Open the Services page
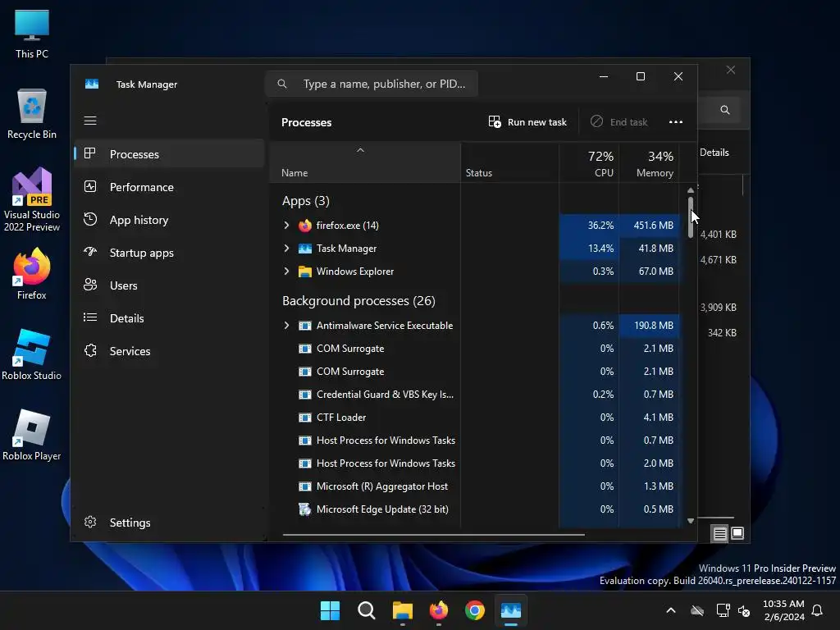Screen dimensions: 840x630 (x=169, y=351)
